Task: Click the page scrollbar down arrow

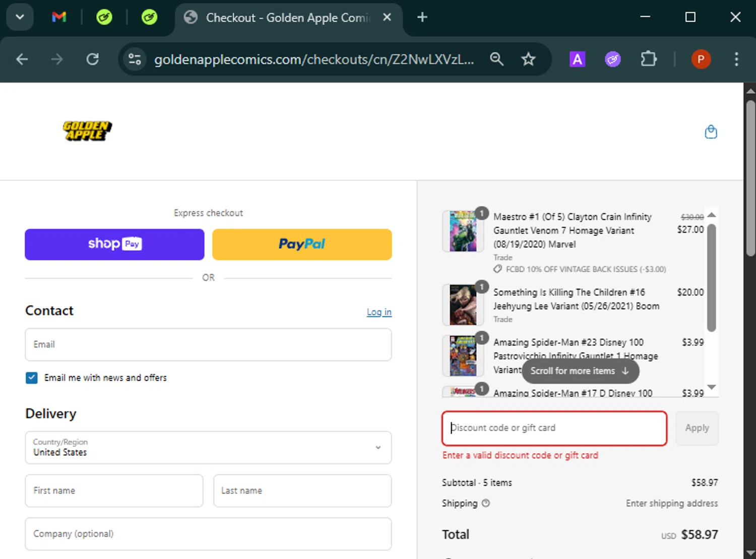Action: click(x=750, y=553)
